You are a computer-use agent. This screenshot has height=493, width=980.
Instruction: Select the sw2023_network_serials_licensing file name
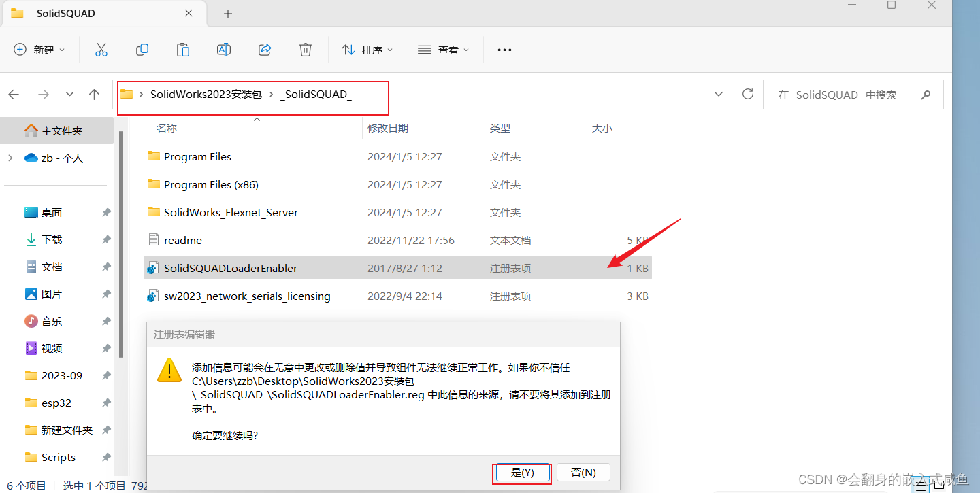click(x=247, y=296)
